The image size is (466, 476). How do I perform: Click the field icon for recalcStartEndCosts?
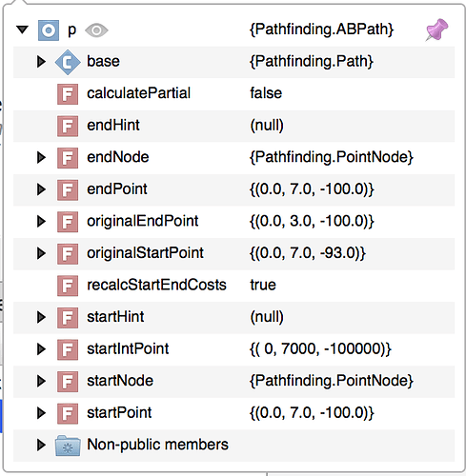[x=68, y=286]
